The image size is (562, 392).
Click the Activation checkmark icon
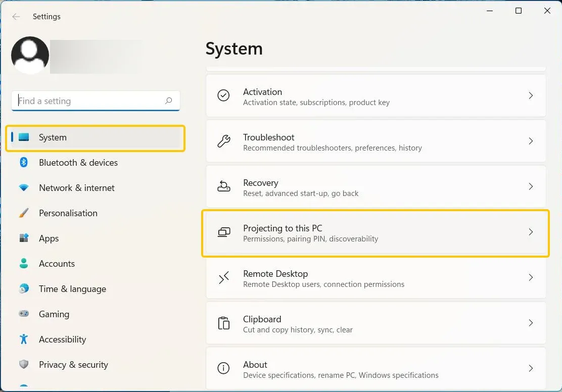224,95
